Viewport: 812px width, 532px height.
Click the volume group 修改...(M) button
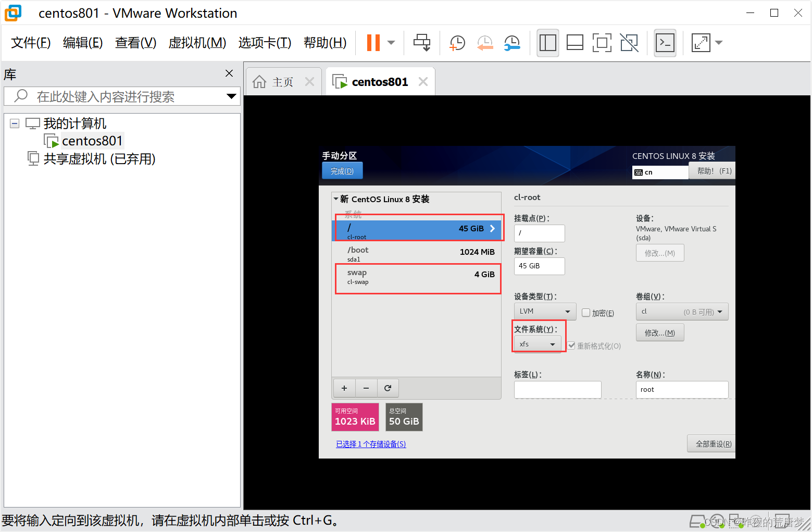660,332
